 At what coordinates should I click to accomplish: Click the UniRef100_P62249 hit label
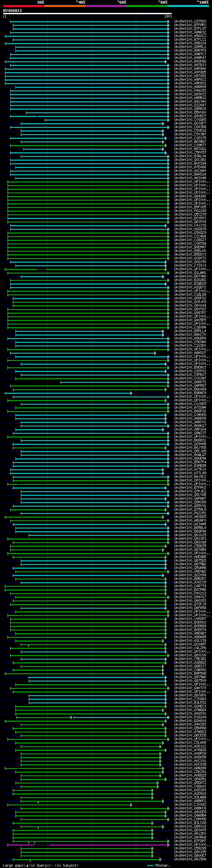point(190,211)
